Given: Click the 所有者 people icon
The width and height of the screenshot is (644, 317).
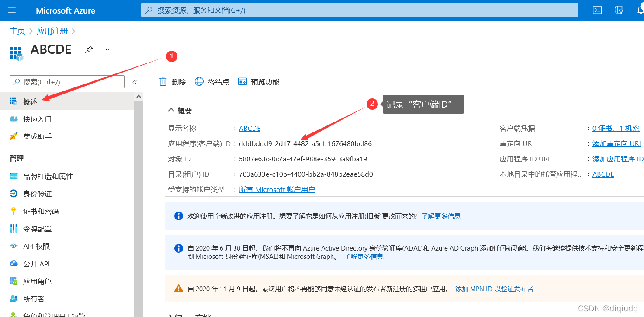Looking at the screenshot, I should [14, 299].
